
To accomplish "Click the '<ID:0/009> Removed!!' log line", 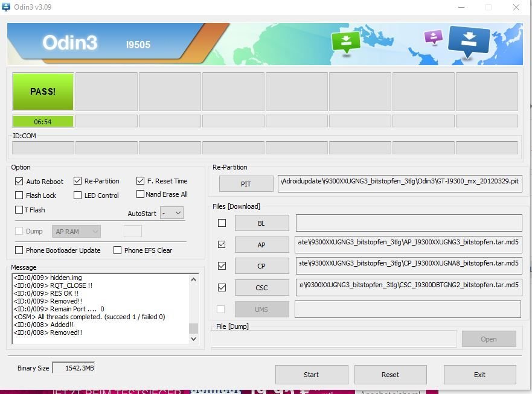I will (48, 301).
